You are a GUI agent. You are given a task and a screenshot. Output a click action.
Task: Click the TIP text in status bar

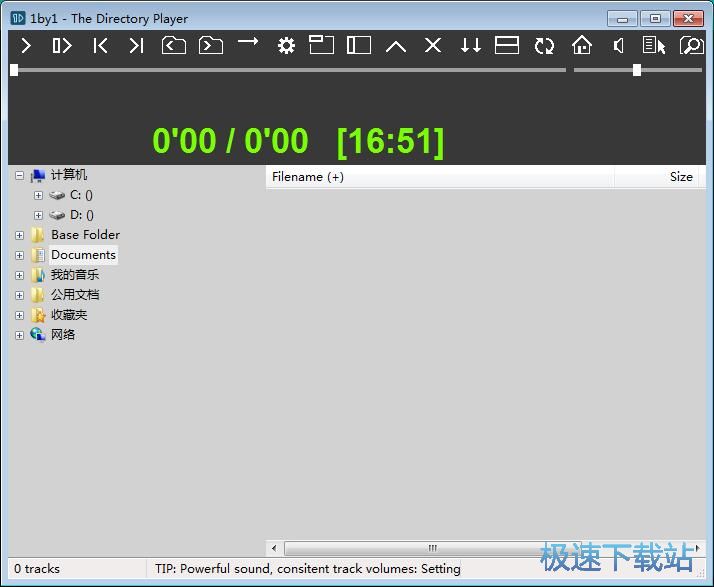coord(307,569)
